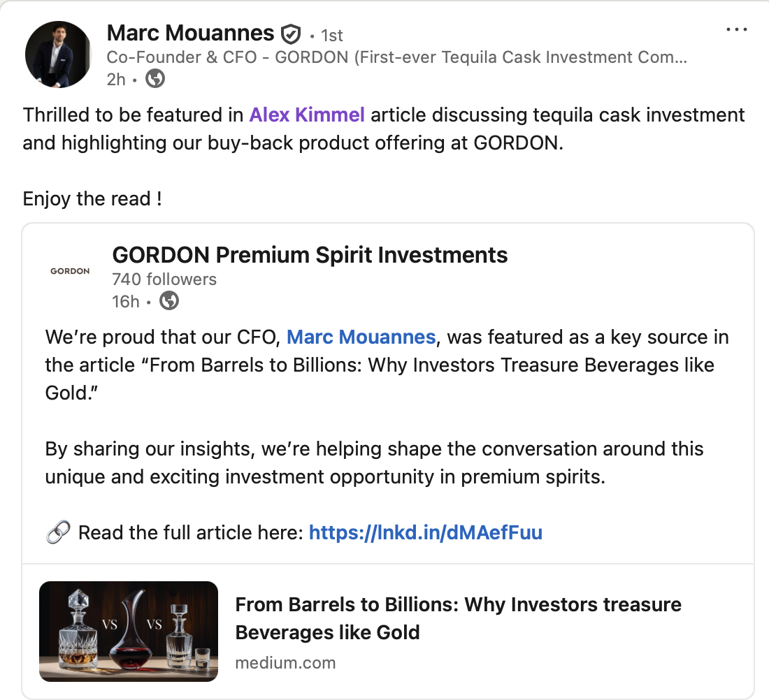
Task: Click the 16h shared post timestamp
Action: [126, 301]
